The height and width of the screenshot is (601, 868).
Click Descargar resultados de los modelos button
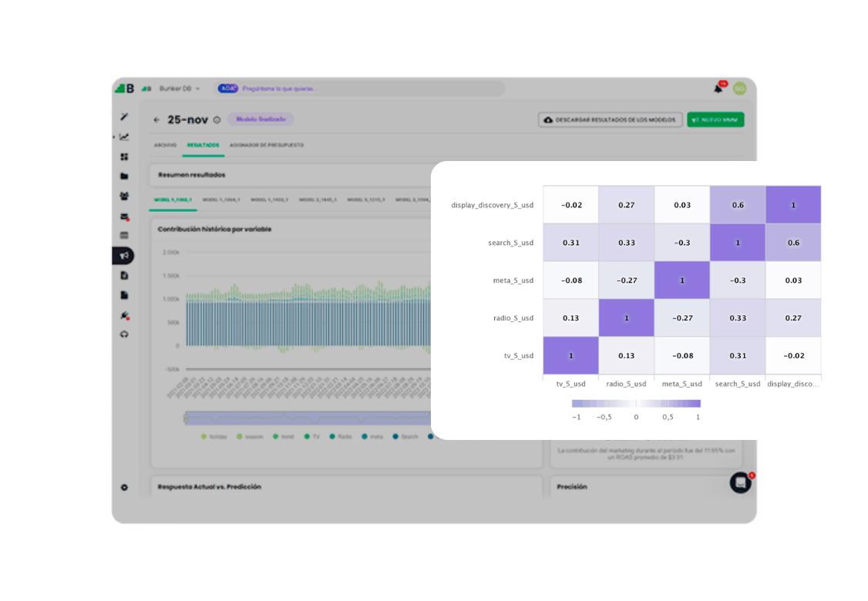610,119
